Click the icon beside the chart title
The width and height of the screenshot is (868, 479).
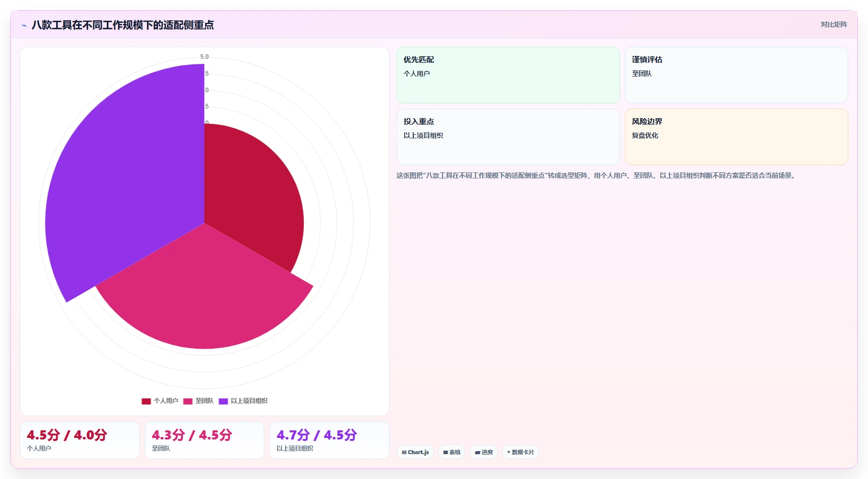click(24, 25)
